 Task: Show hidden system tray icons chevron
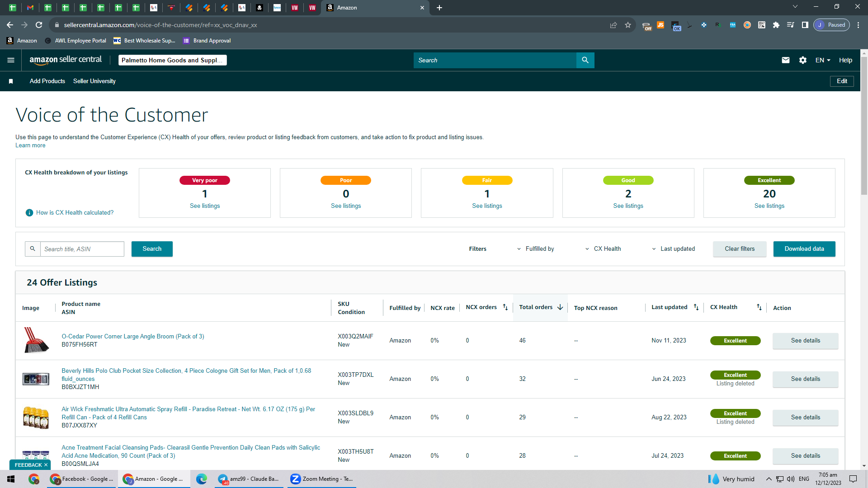pyautogui.click(x=769, y=479)
